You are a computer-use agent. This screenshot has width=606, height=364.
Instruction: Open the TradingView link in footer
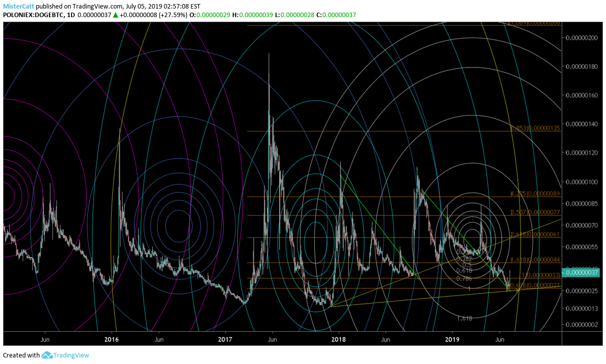[72, 355]
